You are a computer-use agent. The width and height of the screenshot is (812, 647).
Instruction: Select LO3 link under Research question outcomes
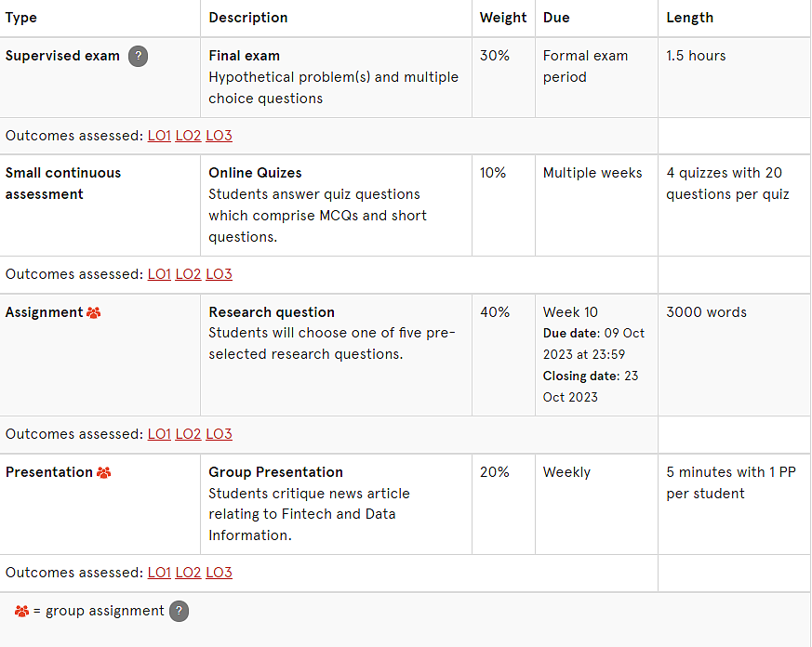[219, 434]
